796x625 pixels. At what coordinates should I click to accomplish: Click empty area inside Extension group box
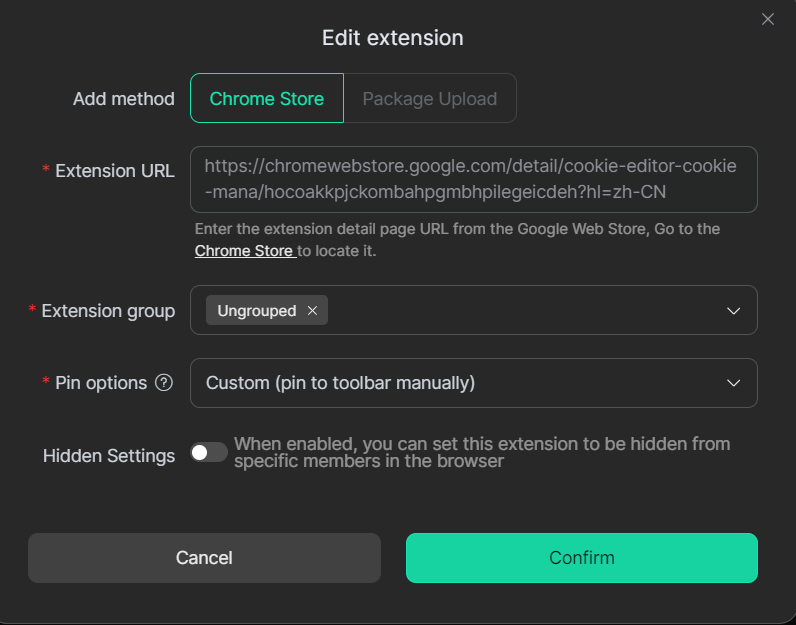(x=520, y=311)
